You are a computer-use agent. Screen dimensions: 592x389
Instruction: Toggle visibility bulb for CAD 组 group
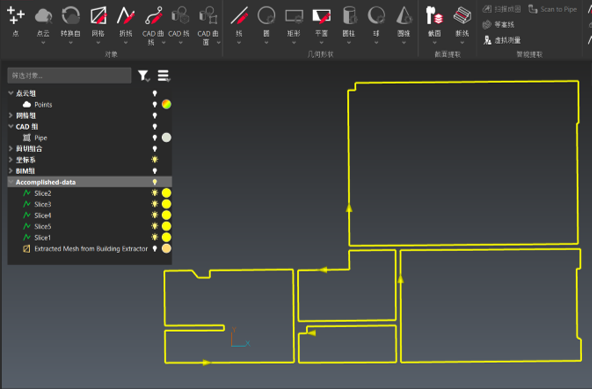click(154, 127)
